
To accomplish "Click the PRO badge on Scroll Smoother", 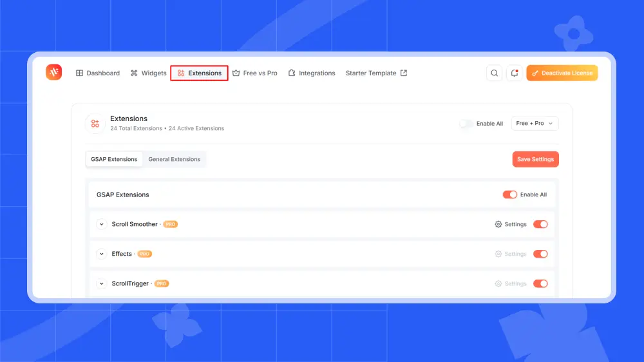I will click(171, 224).
